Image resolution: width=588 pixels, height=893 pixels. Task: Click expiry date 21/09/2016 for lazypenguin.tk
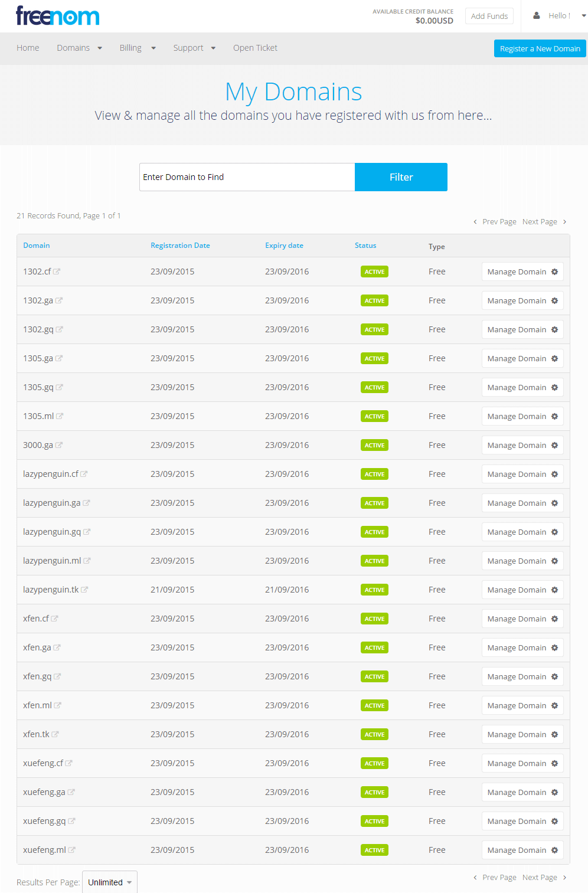coord(287,590)
